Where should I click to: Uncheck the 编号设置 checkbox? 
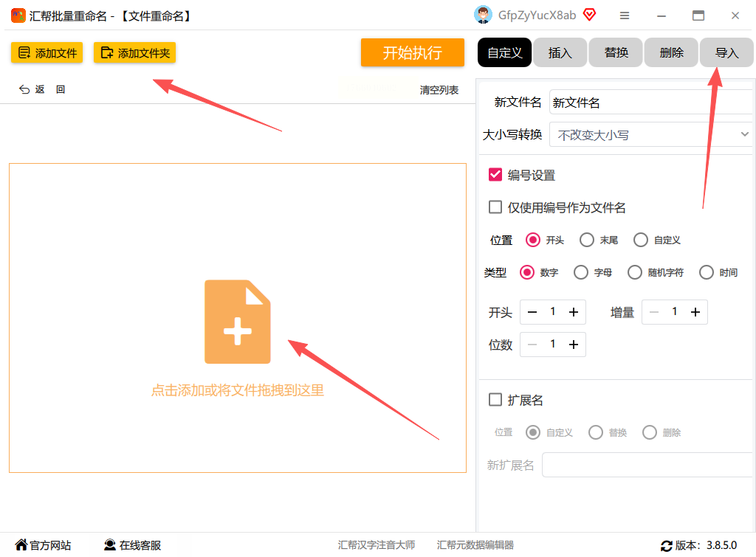[495, 174]
